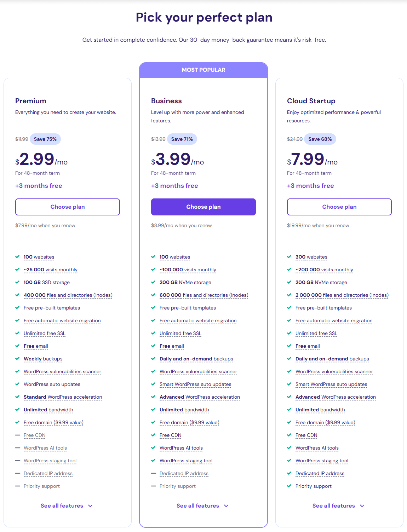Click dash icon beside Premium Priority support
The height and width of the screenshot is (532, 407).
coord(17,486)
